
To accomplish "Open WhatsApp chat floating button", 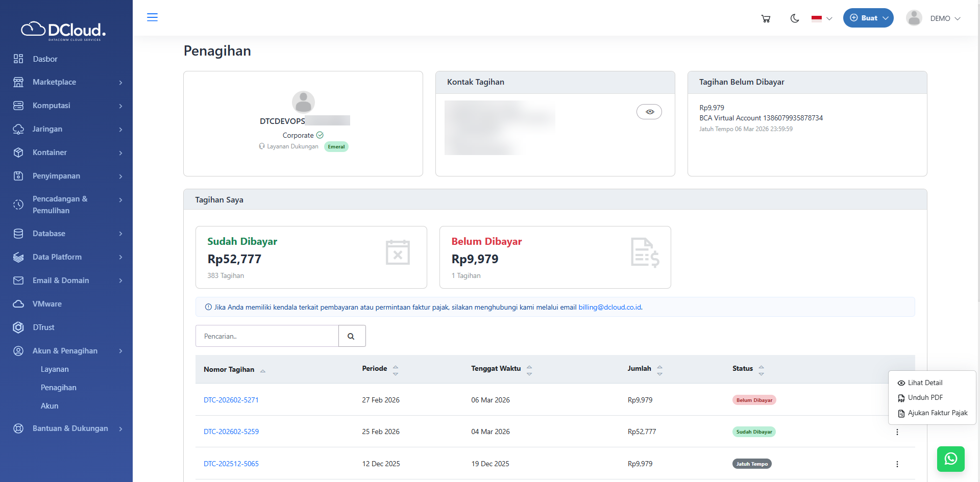I will tap(950, 459).
